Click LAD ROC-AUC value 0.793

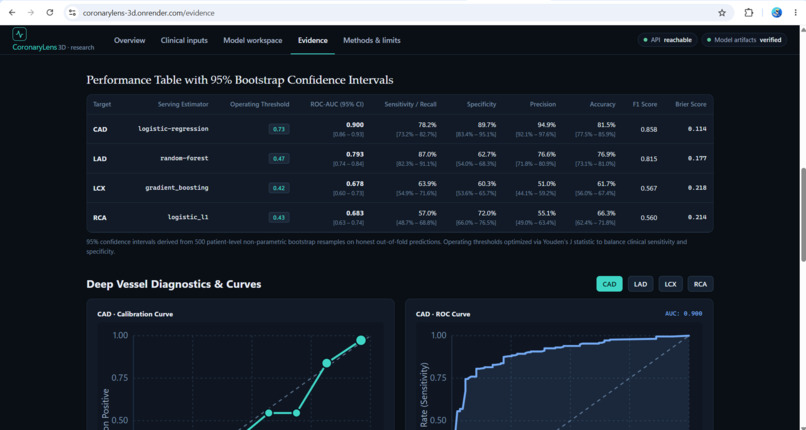pos(355,154)
